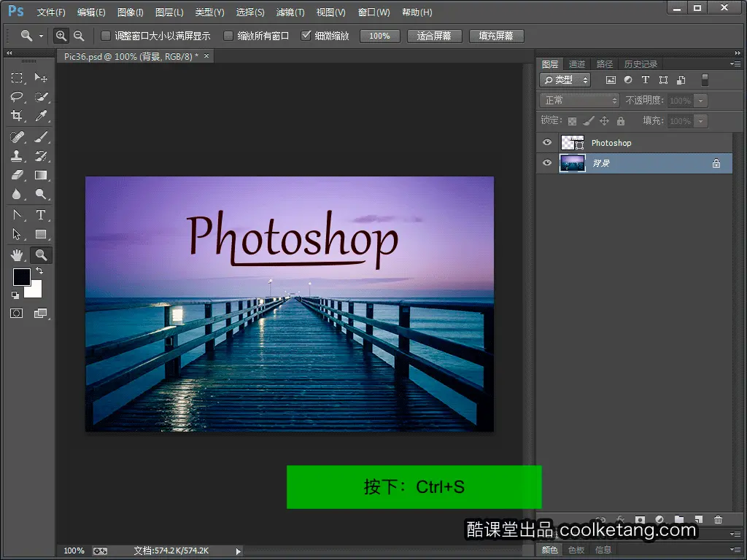Select the Quick Selection tool
Screen dimensions: 747x560
(41, 97)
